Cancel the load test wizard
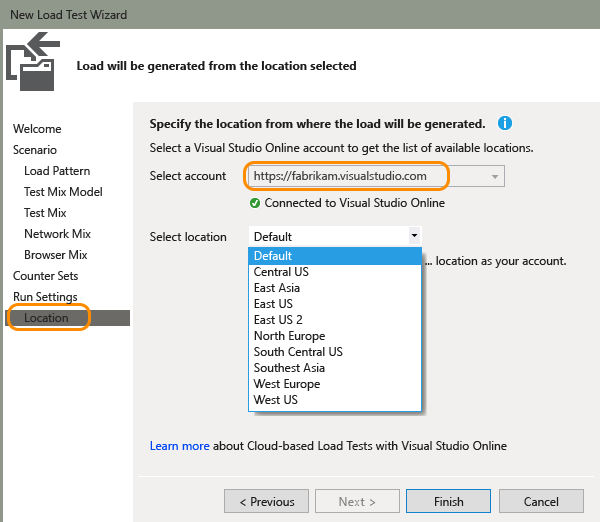The height and width of the screenshot is (522, 600). pyautogui.click(x=541, y=501)
